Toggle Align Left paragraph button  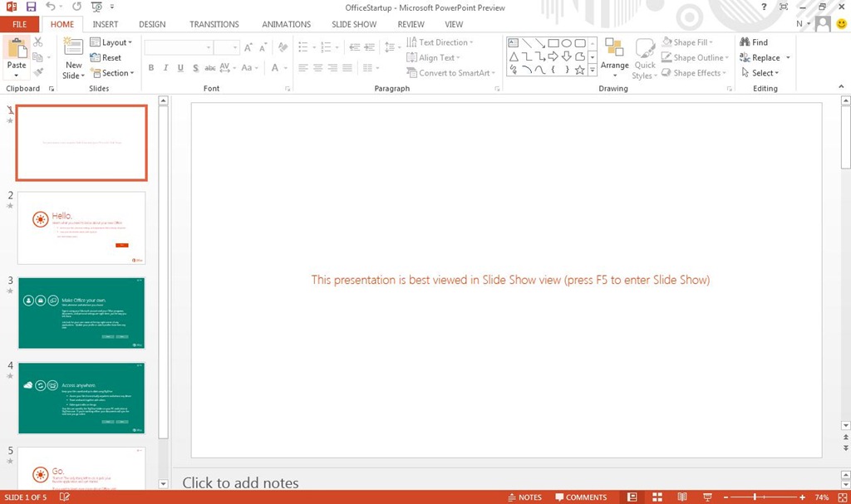point(303,68)
